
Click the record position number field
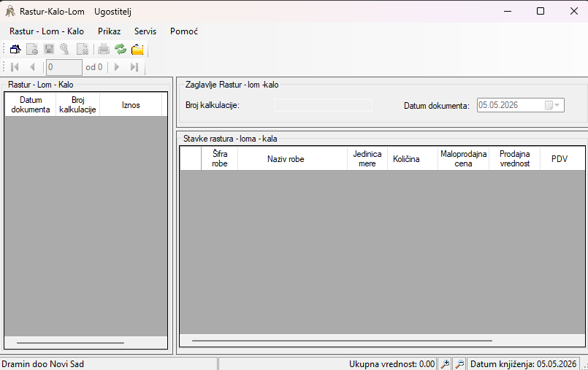click(x=64, y=67)
